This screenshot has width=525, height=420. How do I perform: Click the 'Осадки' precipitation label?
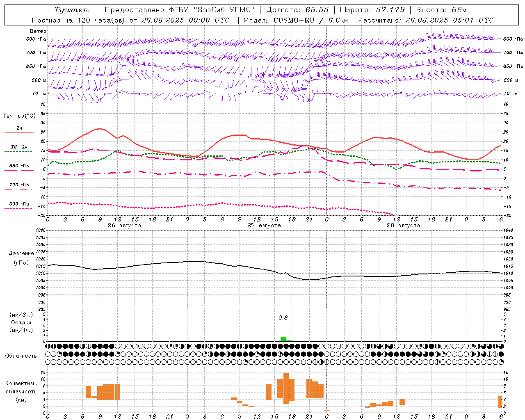click(x=21, y=322)
